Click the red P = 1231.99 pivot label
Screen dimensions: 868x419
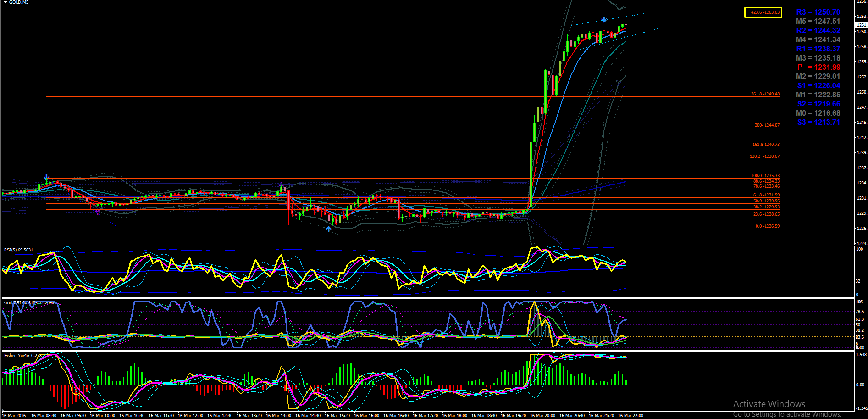[818, 67]
